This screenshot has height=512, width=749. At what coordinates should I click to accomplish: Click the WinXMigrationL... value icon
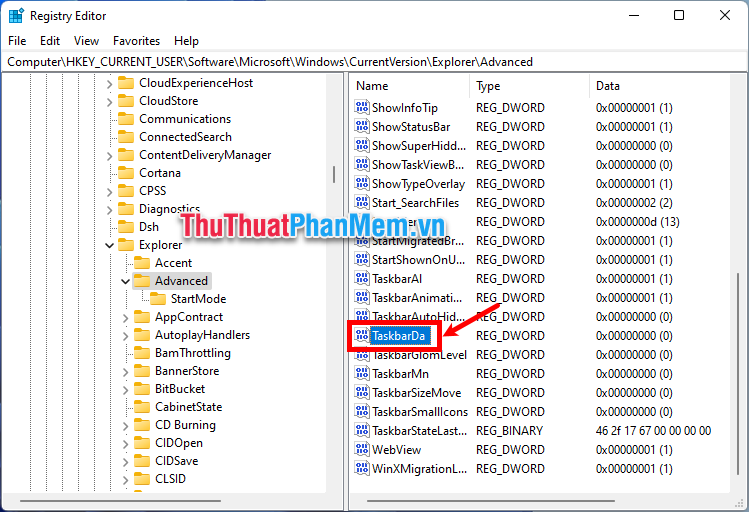pyautogui.click(x=362, y=469)
